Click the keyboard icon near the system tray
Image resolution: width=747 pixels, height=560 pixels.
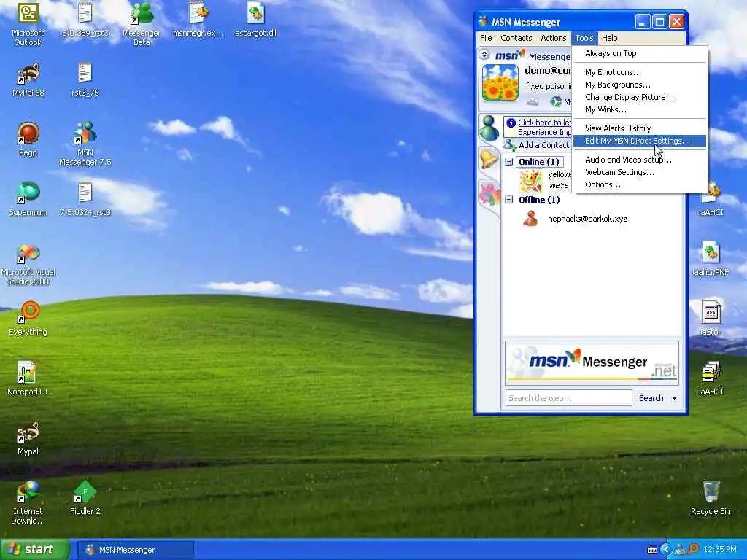tap(652, 550)
